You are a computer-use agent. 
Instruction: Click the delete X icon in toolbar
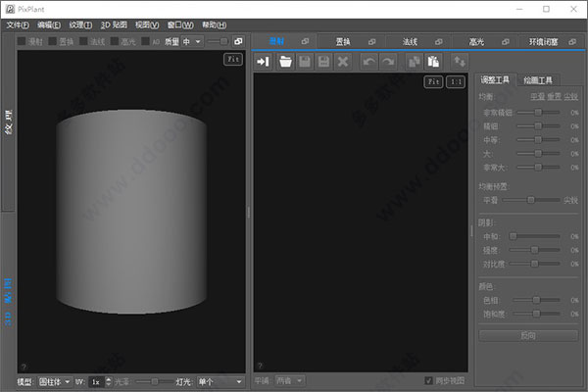pyautogui.click(x=343, y=61)
